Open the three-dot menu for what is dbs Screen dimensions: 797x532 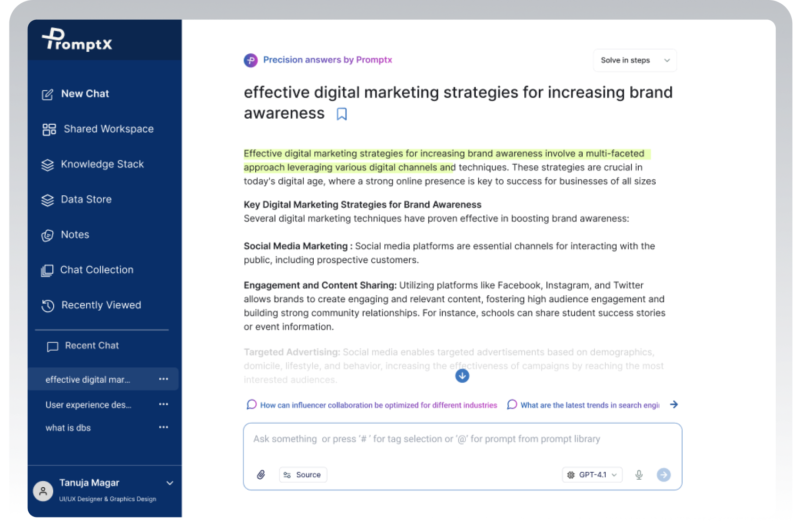click(x=163, y=427)
